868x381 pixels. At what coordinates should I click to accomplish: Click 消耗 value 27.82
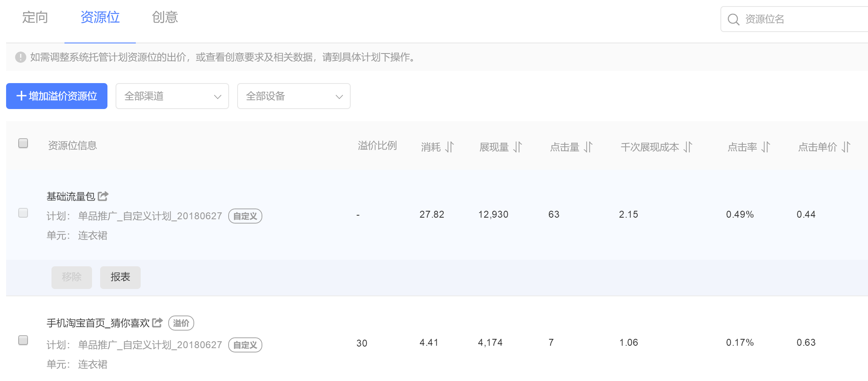(x=432, y=214)
